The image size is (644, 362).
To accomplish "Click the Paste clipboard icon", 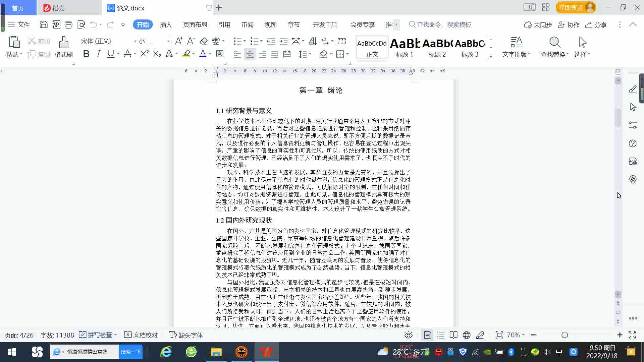I will pos(14,42).
